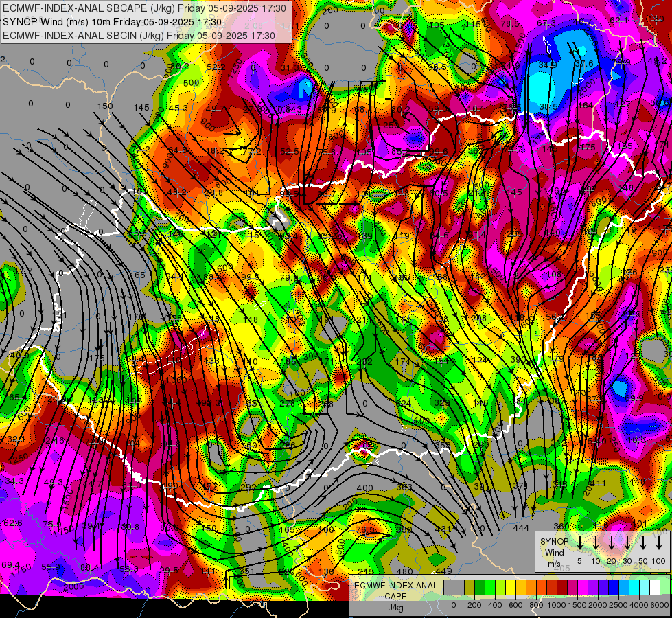The image size is (672, 618).
Task: Select the ECMWF-INDEX-ANAL SBCIN title line
Action: tap(139, 36)
